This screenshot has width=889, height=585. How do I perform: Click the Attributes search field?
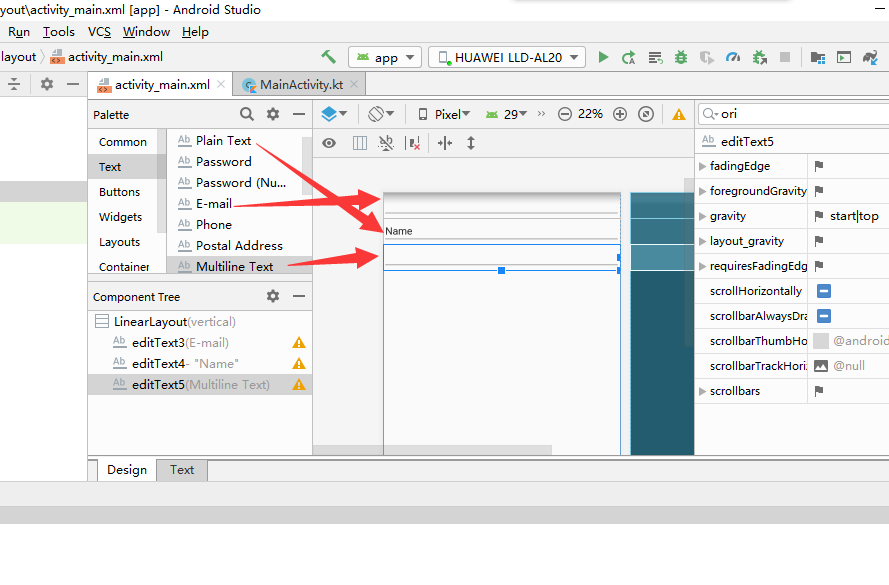(790, 114)
